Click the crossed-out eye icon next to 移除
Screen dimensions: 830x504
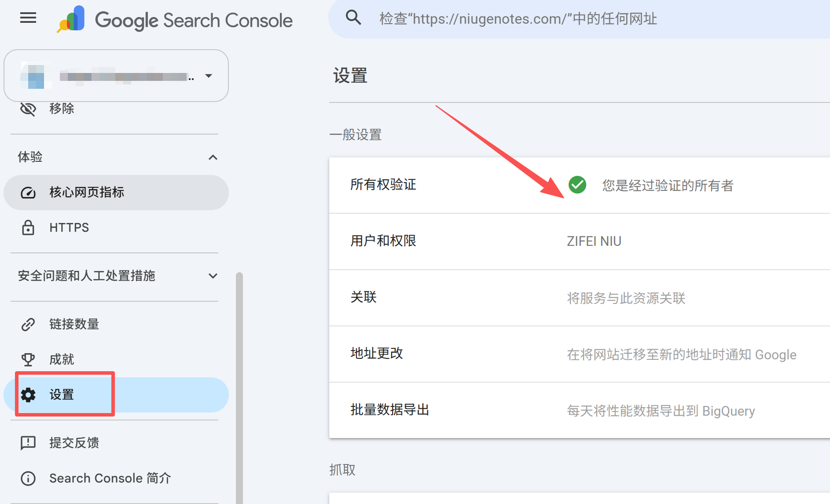pyautogui.click(x=28, y=108)
